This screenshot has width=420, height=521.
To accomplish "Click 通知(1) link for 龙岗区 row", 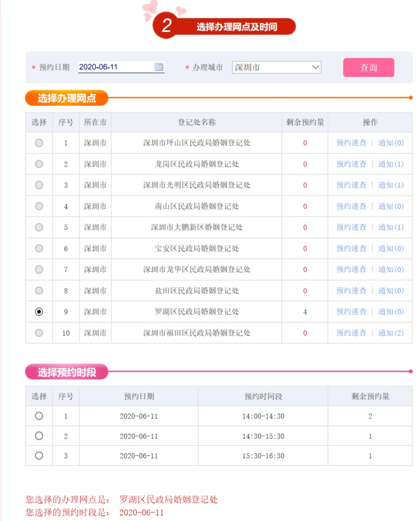I will (x=391, y=164).
